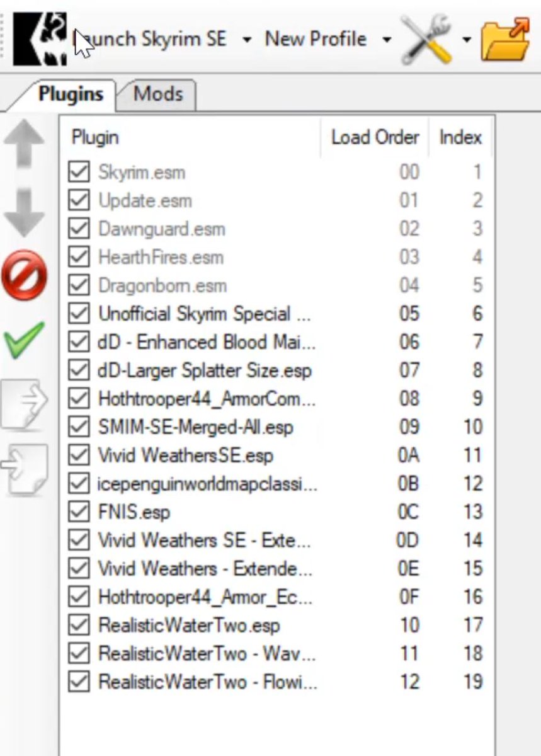Click the Skyrim dragon logo icon
541x756 pixels.
coord(40,38)
